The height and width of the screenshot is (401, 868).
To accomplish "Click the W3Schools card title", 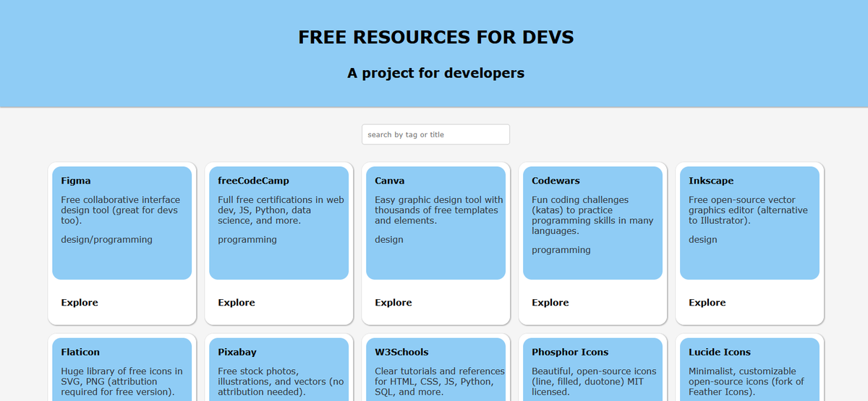I will (x=401, y=352).
